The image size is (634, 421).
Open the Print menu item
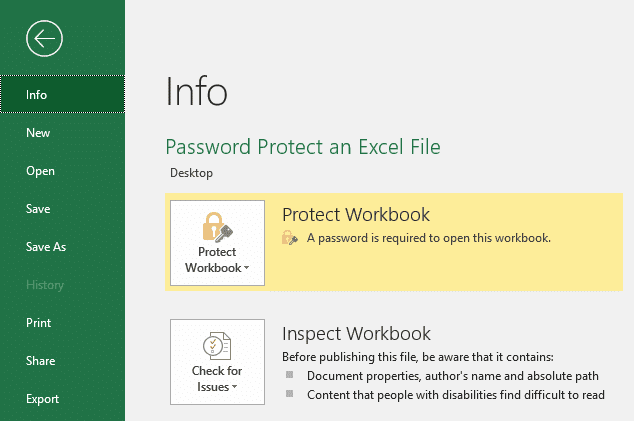(x=38, y=323)
